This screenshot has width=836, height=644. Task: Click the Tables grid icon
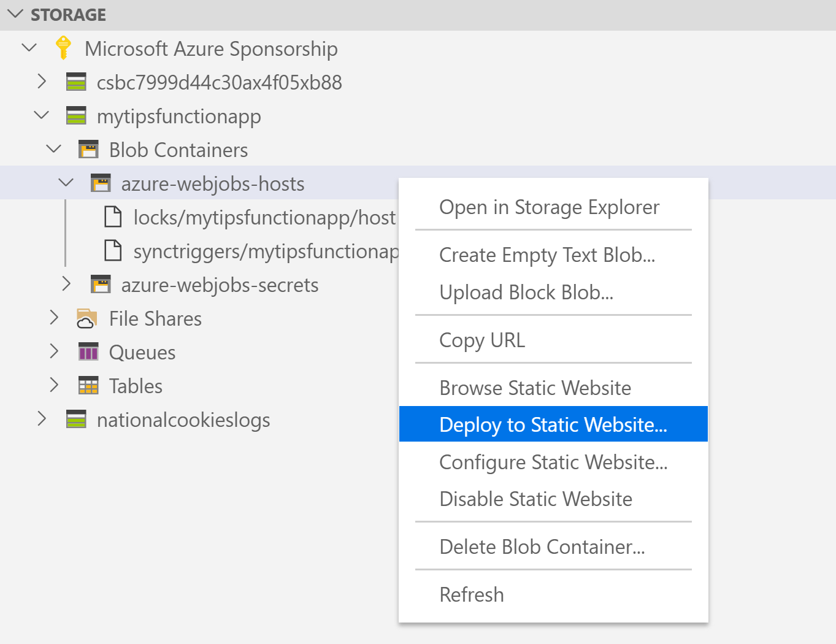88,385
